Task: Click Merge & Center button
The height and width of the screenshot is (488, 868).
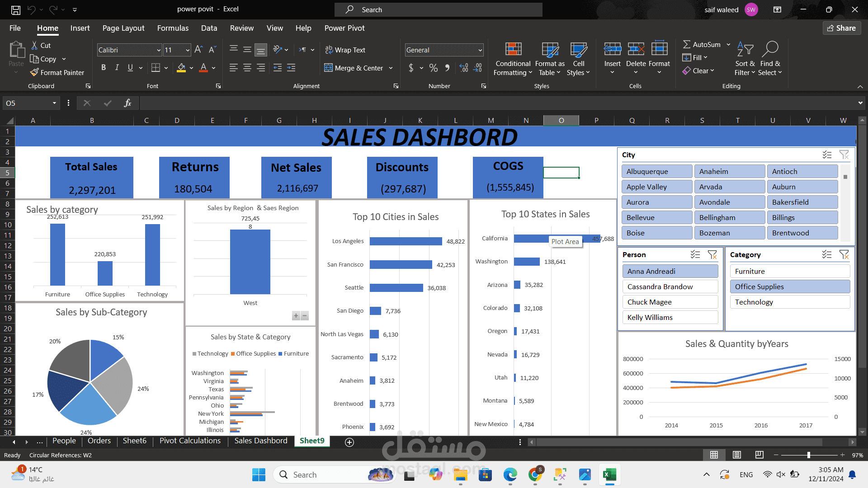Action: tap(354, 68)
